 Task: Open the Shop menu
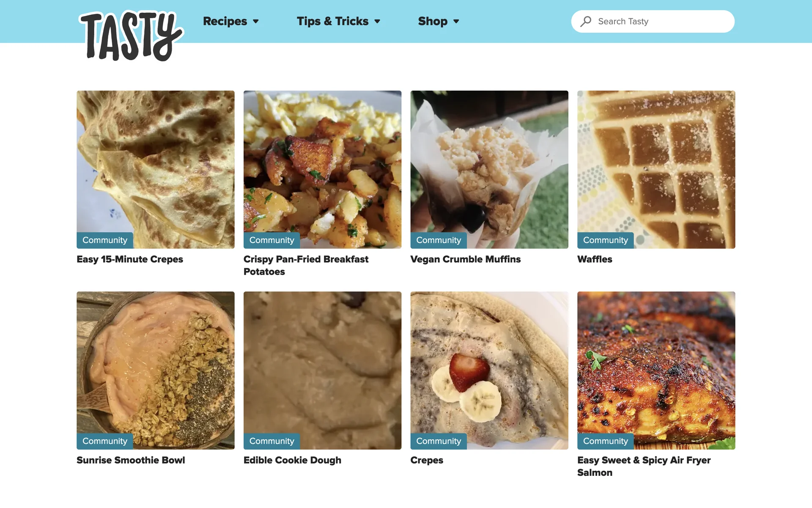[x=433, y=21]
